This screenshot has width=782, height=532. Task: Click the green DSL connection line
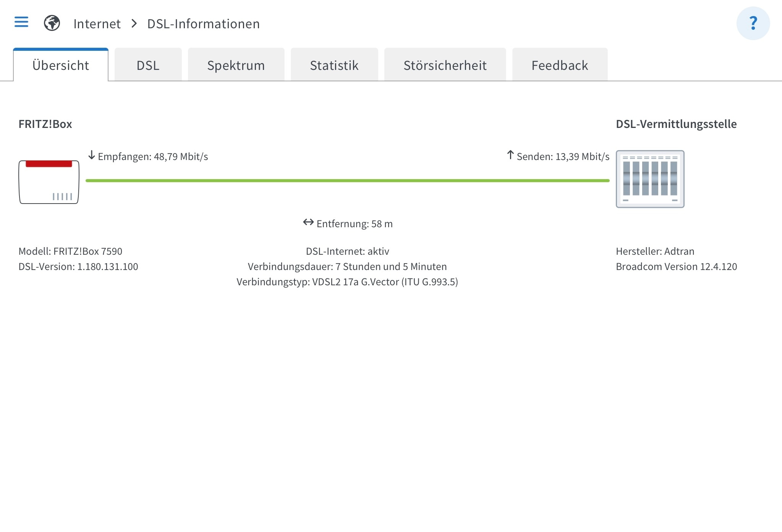point(348,181)
